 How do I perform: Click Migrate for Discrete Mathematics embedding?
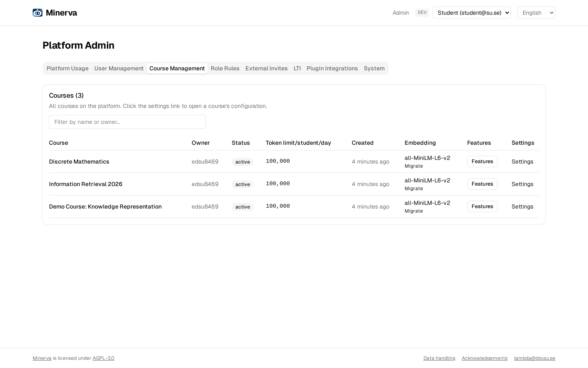pos(414,166)
